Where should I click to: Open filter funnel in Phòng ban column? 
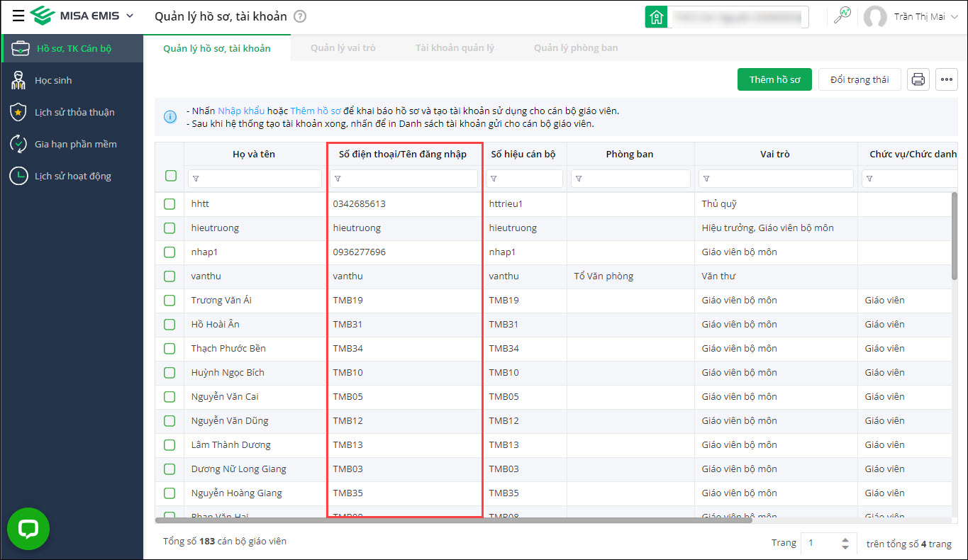[x=579, y=179]
